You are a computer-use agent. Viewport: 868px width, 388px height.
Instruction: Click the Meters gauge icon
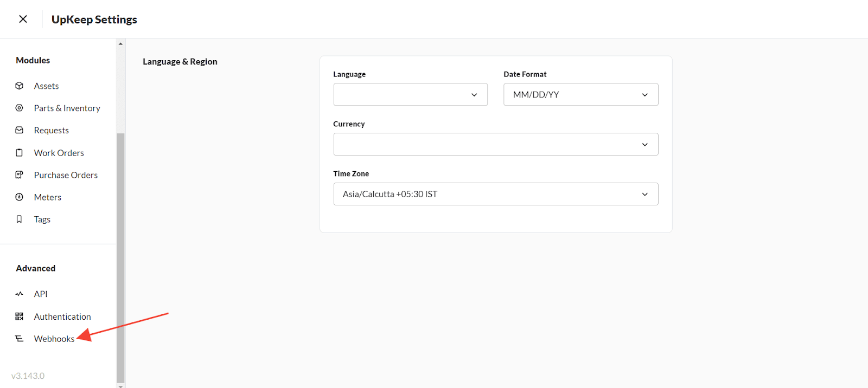point(20,197)
